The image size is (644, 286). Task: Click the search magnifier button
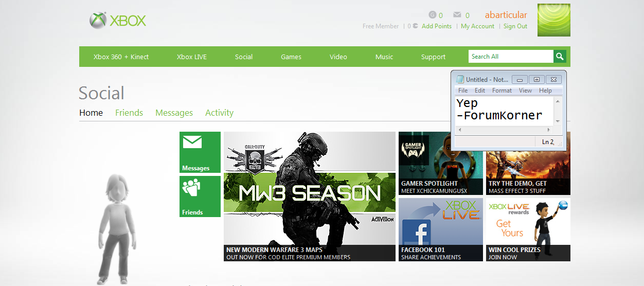560,57
